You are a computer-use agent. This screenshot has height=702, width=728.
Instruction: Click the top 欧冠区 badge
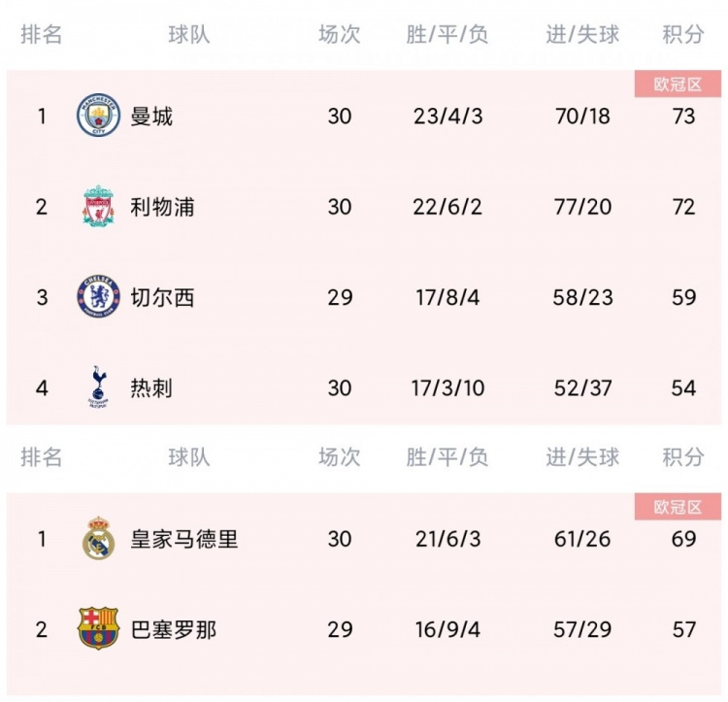point(678,84)
